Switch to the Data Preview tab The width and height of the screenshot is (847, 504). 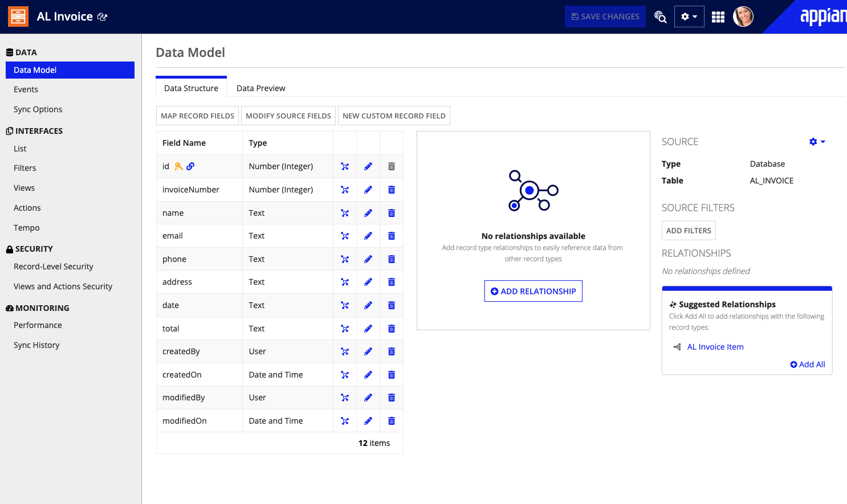point(261,88)
